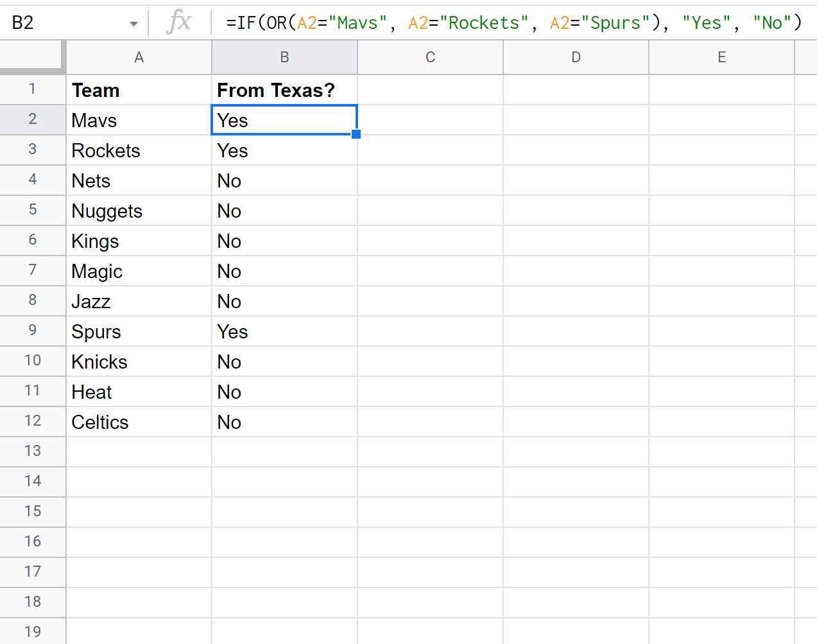
Task: Select column B header
Action: click(284, 58)
